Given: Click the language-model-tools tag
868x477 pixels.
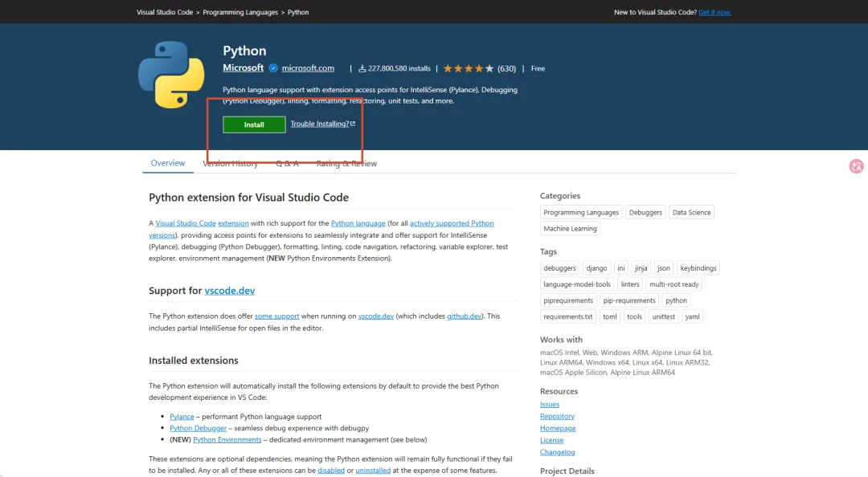Looking at the screenshot, I should tap(577, 284).
